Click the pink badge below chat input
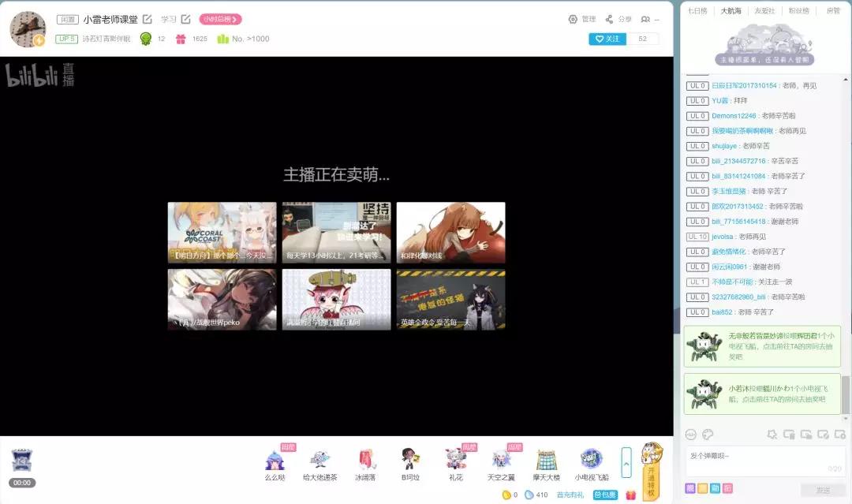 pos(727,488)
